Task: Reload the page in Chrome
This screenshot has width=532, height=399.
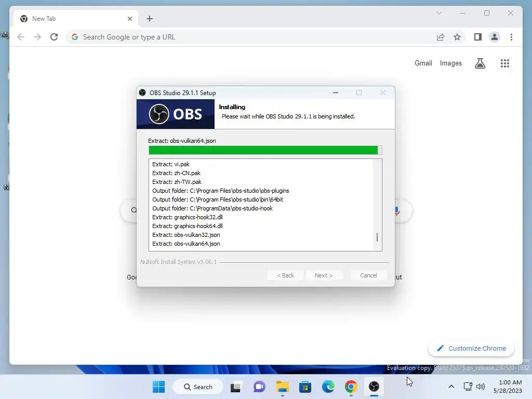Action: coord(54,37)
